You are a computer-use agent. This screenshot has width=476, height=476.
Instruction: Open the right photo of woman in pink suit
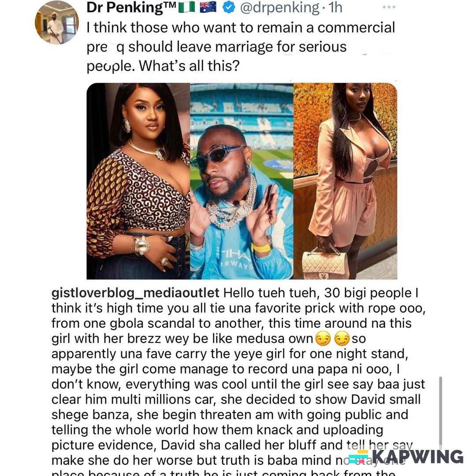(345, 181)
